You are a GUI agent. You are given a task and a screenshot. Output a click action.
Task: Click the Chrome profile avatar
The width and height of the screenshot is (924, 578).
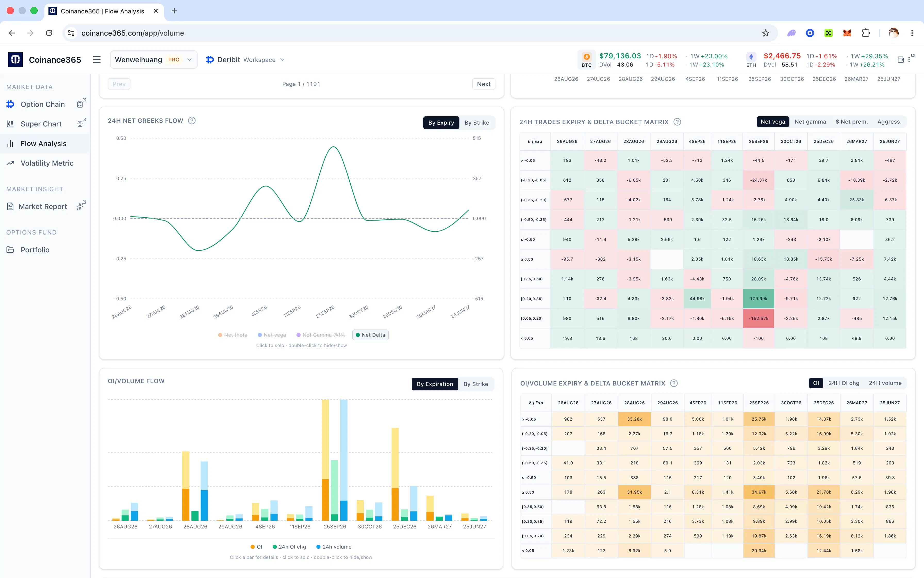point(894,33)
